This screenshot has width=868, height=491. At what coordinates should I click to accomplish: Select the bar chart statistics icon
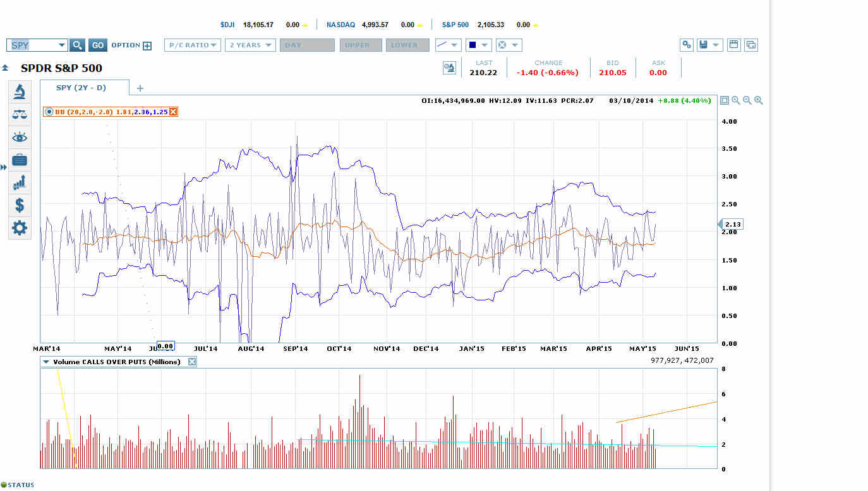19,182
